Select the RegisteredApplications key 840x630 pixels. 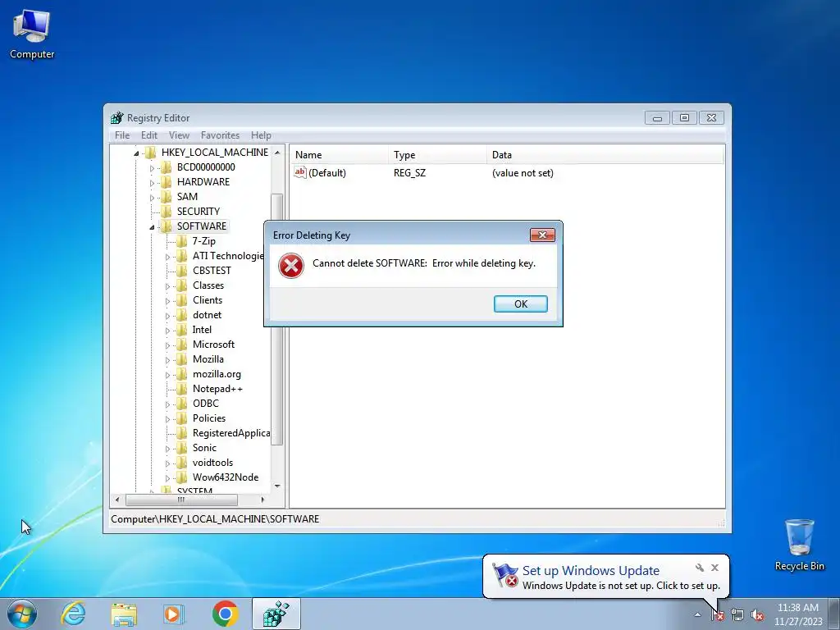[231, 433]
